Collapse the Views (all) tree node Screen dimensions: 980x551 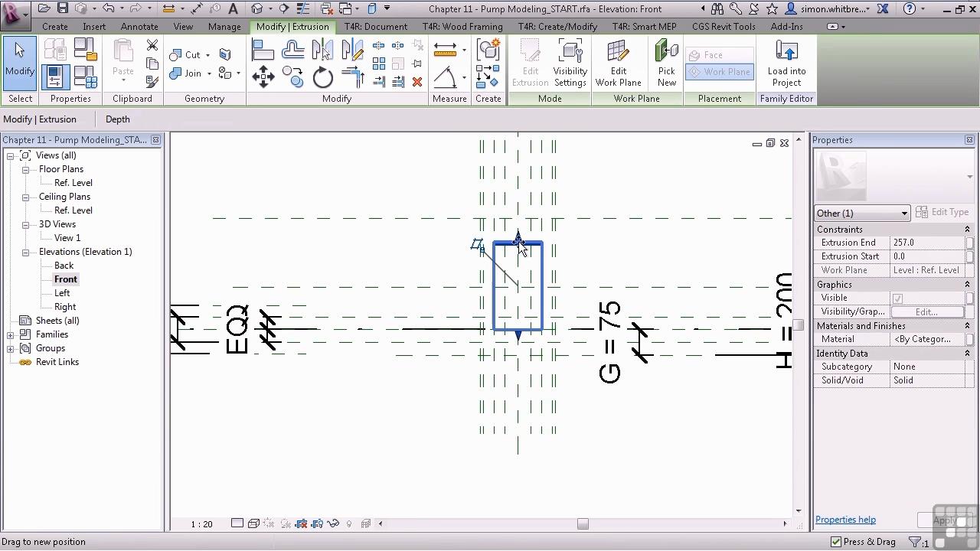coord(11,155)
